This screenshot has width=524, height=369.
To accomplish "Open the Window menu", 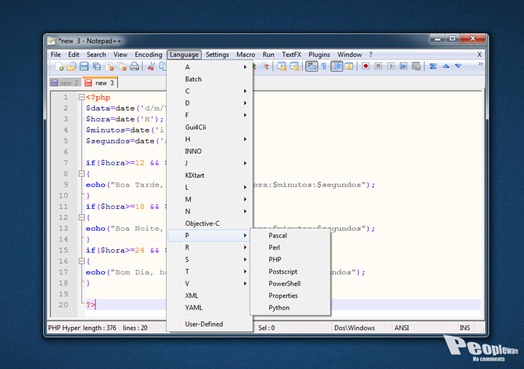I will [350, 54].
